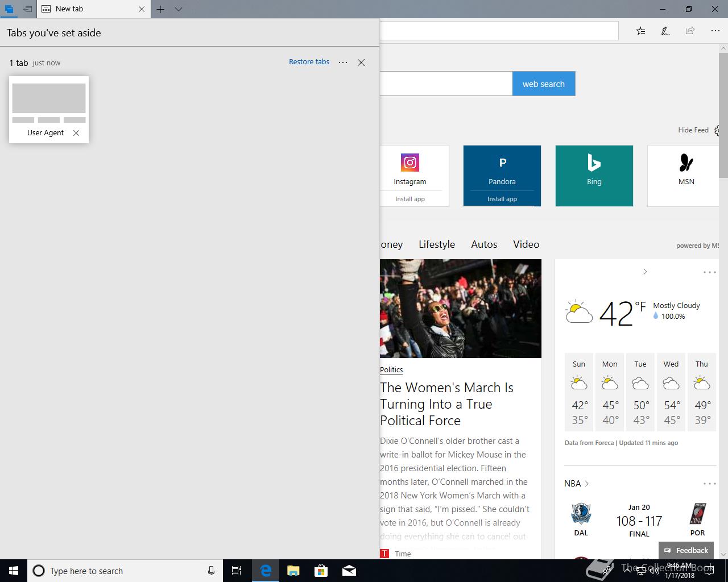The width and height of the screenshot is (728, 582).
Task: Show tab previews chevron
Action: pyautogui.click(x=179, y=9)
